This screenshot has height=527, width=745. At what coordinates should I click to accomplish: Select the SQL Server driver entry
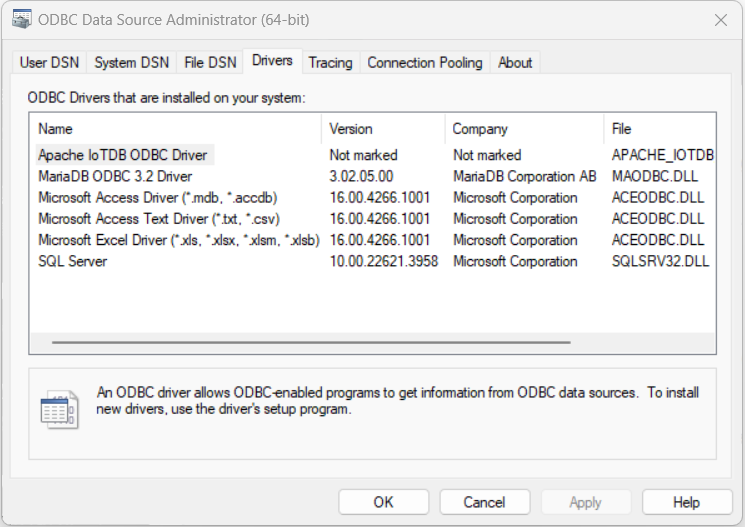pyautogui.click(x=73, y=261)
